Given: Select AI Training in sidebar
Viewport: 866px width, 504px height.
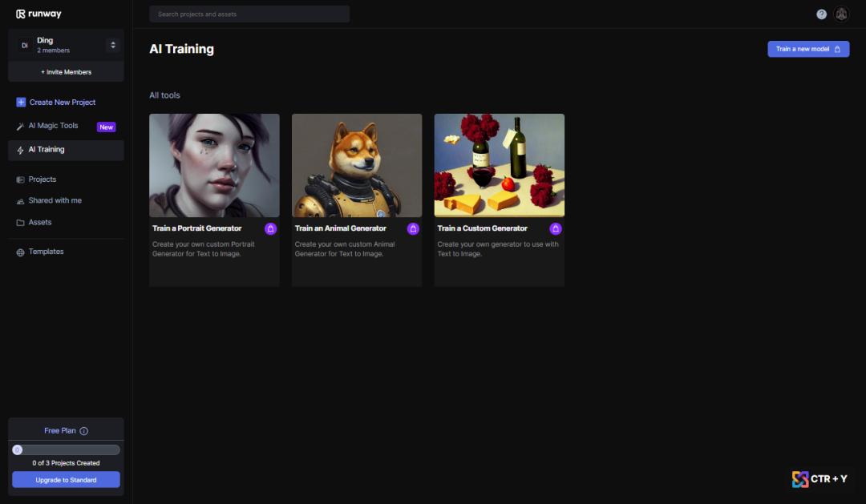Looking at the screenshot, I should [66, 150].
